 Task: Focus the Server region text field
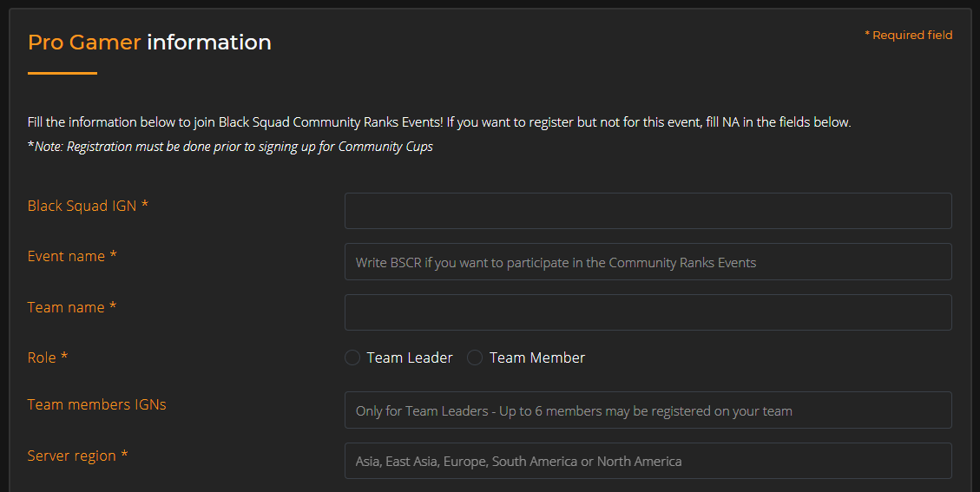point(648,461)
